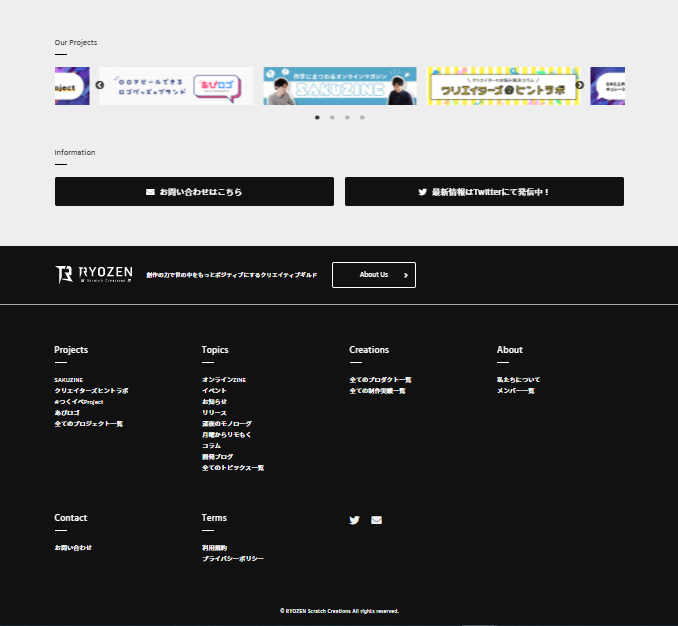The image size is (678, 626).
Task: Open the オンラインZINE link under Topics
Action: pos(224,380)
